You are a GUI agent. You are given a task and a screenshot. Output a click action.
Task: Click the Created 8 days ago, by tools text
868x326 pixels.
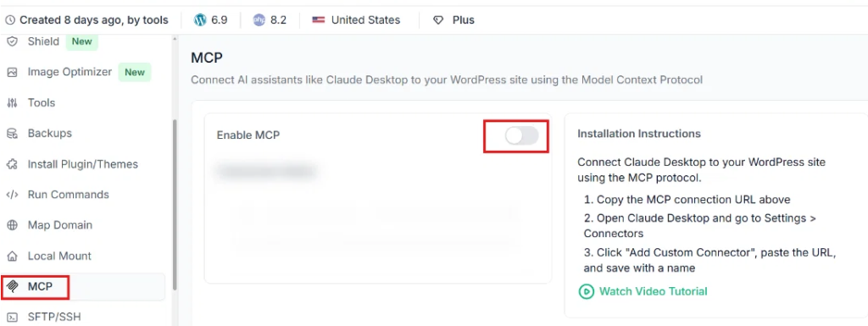pyautogui.click(x=94, y=19)
